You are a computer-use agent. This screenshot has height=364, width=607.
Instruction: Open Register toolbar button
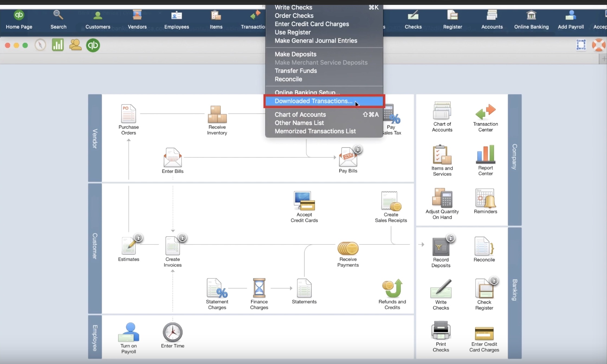pos(453,20)
